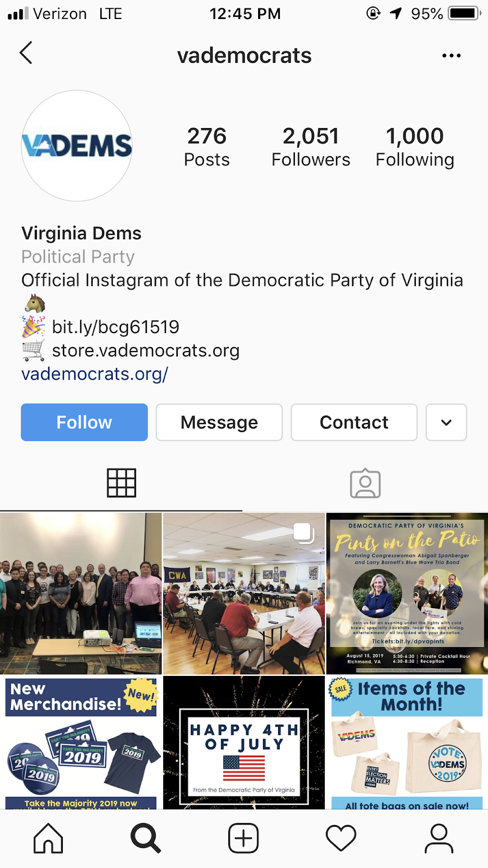
Task: Open the Happy 4th of July post
Action: point(244,743)
